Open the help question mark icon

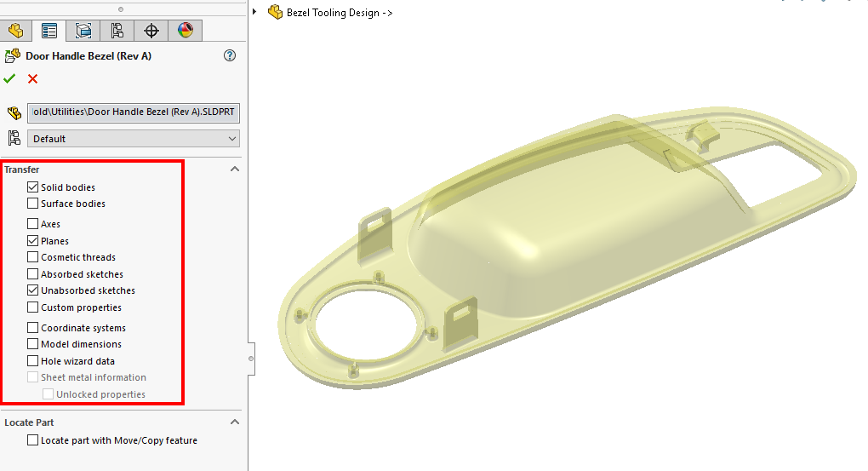229,55
